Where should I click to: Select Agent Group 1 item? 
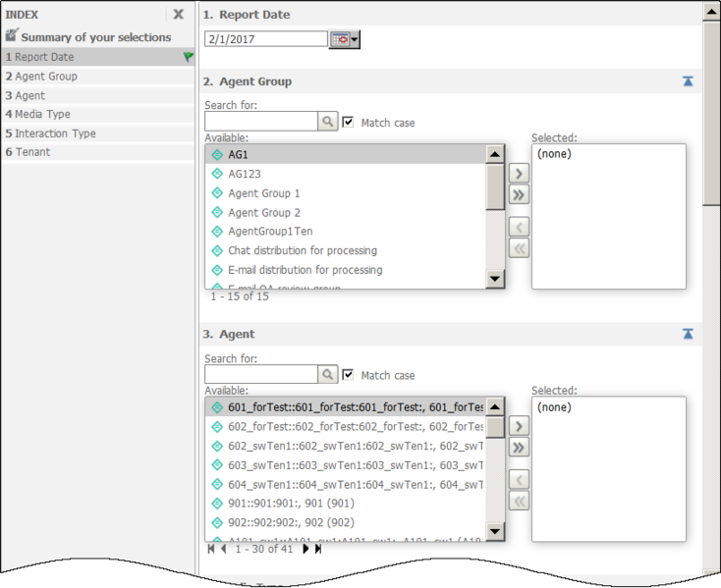346,193
